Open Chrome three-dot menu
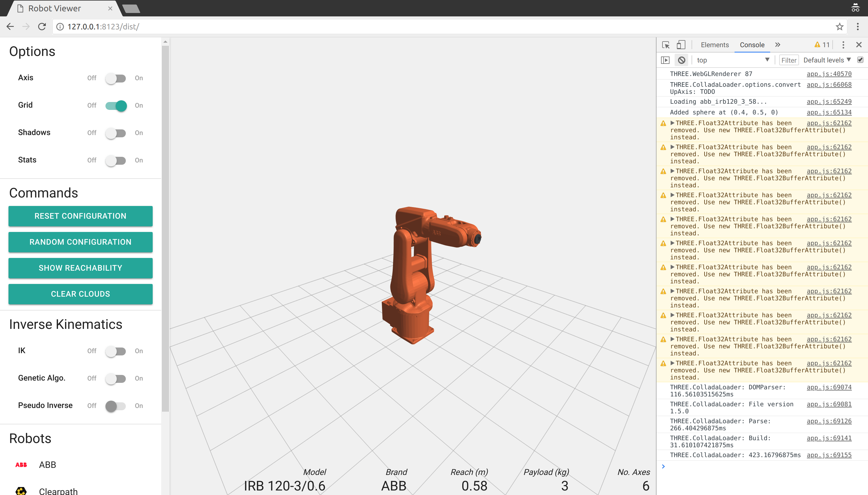Viewport: 868px width, 495px height. point(858,27)
